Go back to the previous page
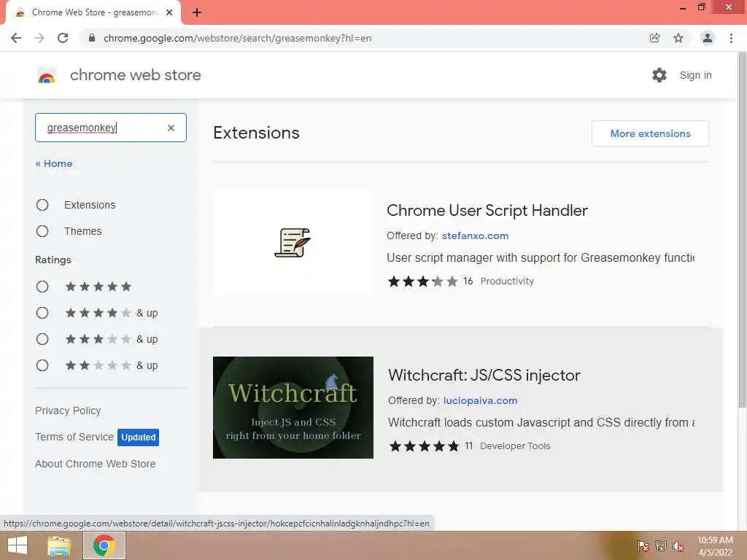 (16, 38)
